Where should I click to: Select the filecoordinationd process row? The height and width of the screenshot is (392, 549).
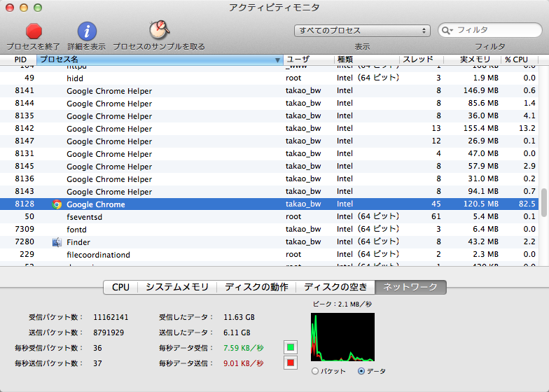point(269,255)
